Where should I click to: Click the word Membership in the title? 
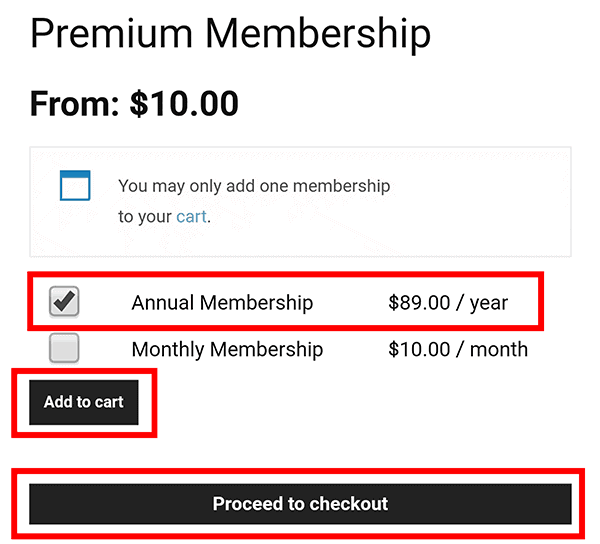pos(318,34)
